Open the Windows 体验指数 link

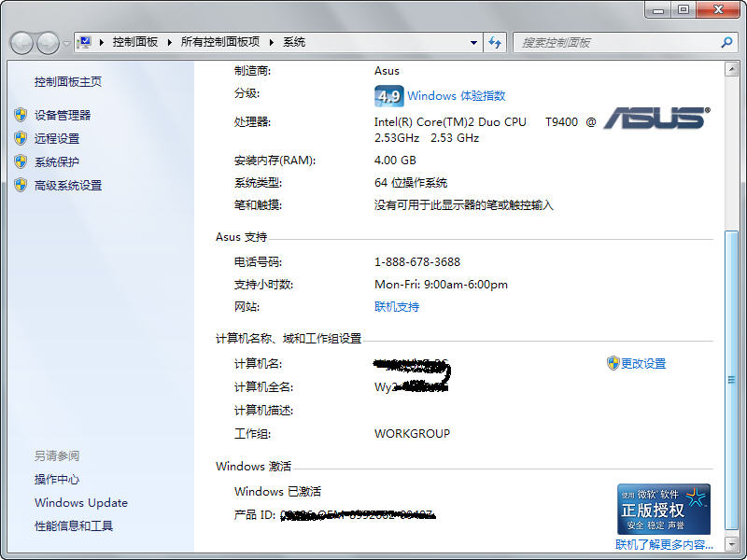pyautogui.click(x=456, y=96)
